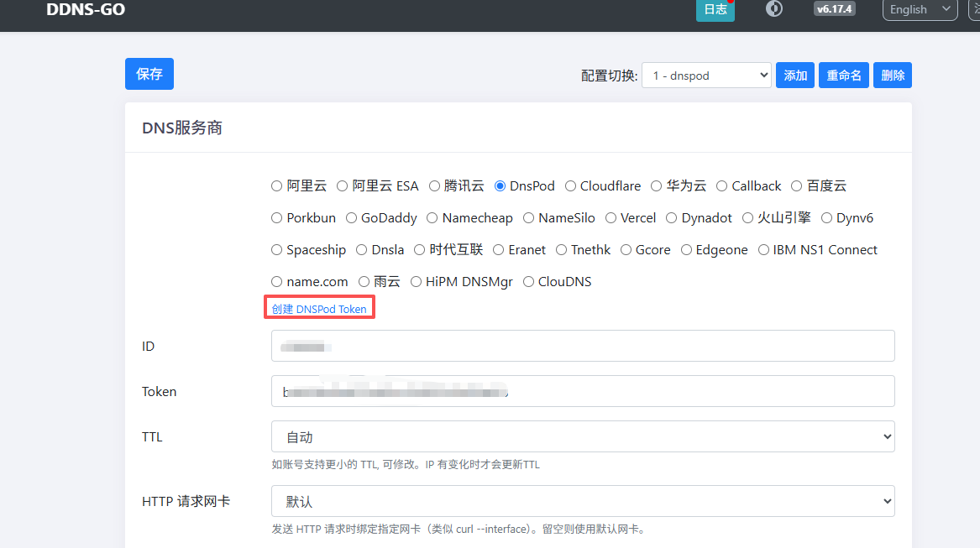This screenshot has height=548, width=980.
Task: Select the 火山引擎 radio option
Action: [x=747, y=218]
